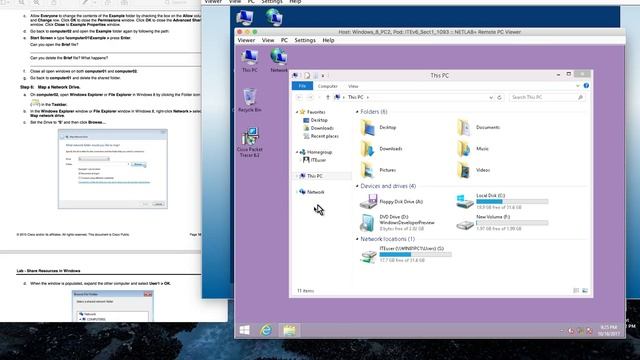
Task: Open PC menu in front Remote PC Viewer
Action: pos(284,40)
